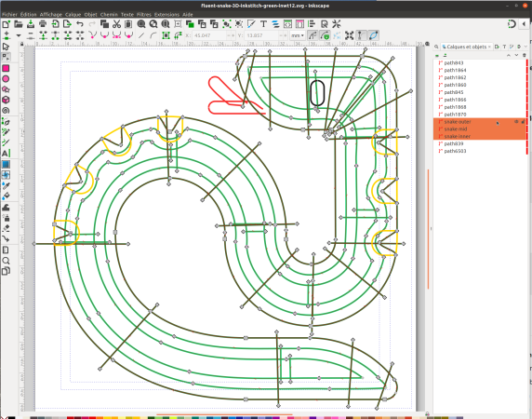Move selected layer down with arrow
Image resolution: width=532 pixels, height=419 pixels.
[516, 55]
